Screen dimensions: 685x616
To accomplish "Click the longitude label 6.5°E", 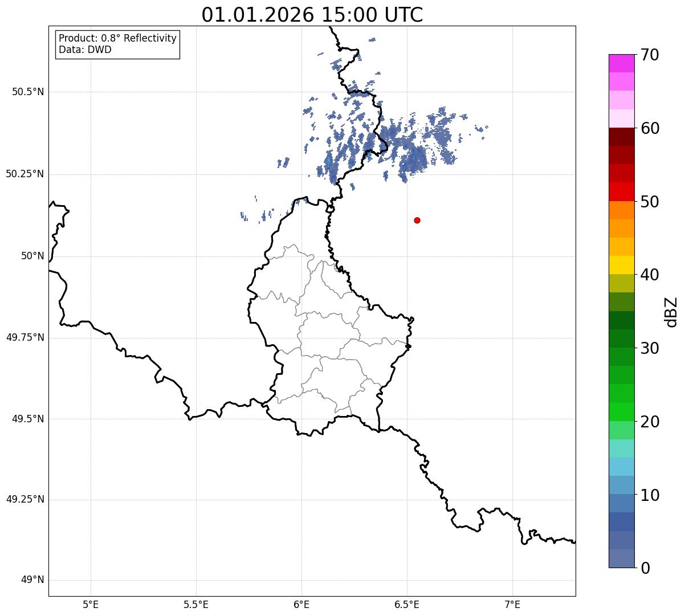I will (x=407, y=605).
